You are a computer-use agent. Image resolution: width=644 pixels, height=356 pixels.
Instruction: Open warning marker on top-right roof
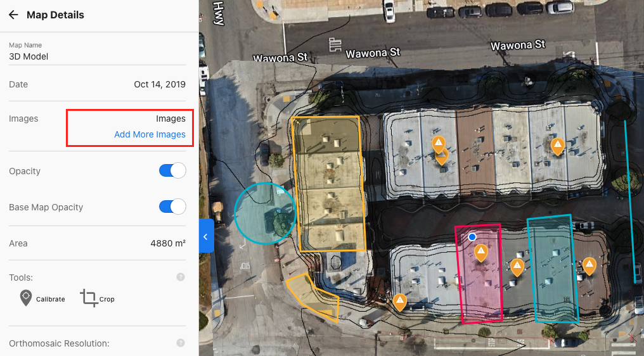[558, 146]
